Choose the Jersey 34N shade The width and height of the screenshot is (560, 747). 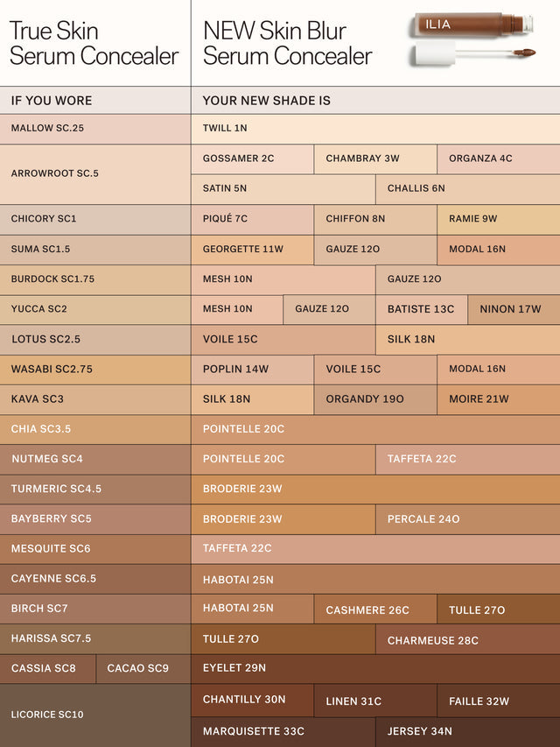[468, 732]
